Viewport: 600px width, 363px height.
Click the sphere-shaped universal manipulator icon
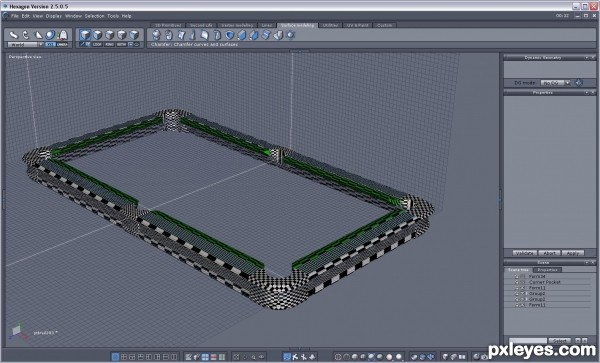pos(50,35)
